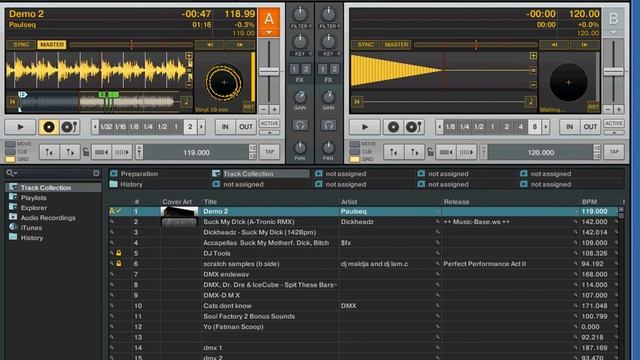Click Deck A BPM value field 119.000

(x=196, y=152)
